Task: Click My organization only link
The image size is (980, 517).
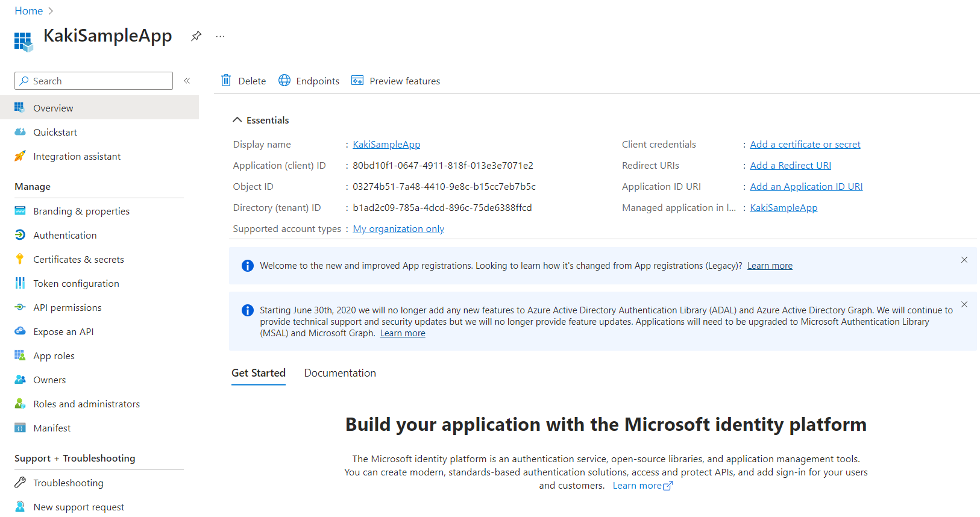Action: click(x=398, y=229)
